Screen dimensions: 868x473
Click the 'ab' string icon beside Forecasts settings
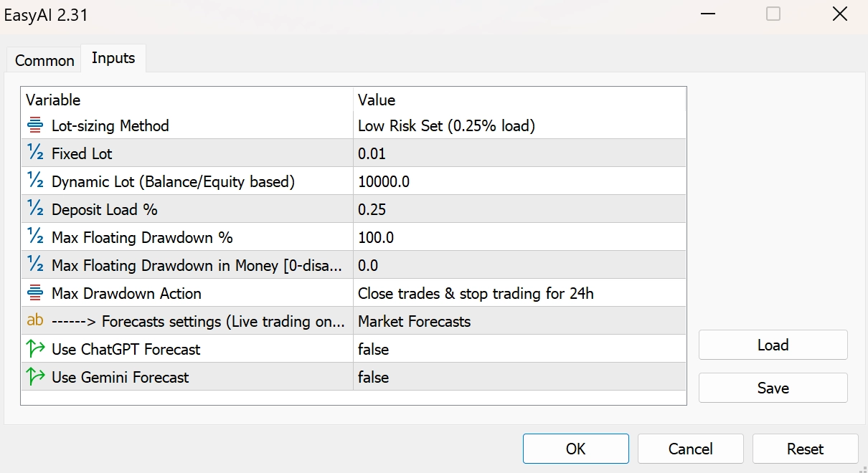click(x=35, y=321)
